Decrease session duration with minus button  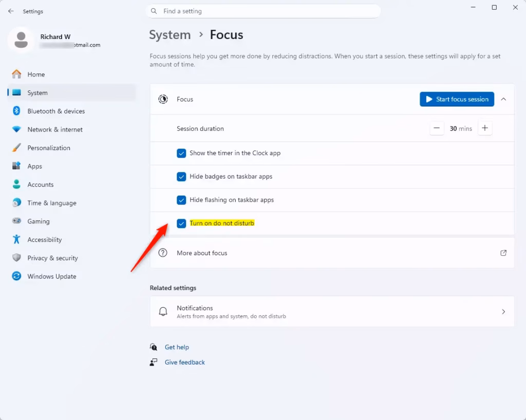click(437, 128)
